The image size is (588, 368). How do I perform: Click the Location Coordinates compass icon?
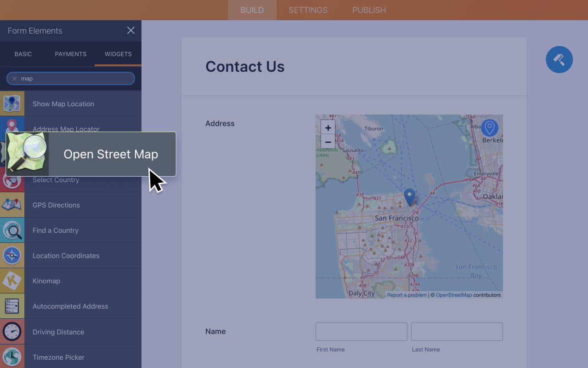(x=12, y=255)
